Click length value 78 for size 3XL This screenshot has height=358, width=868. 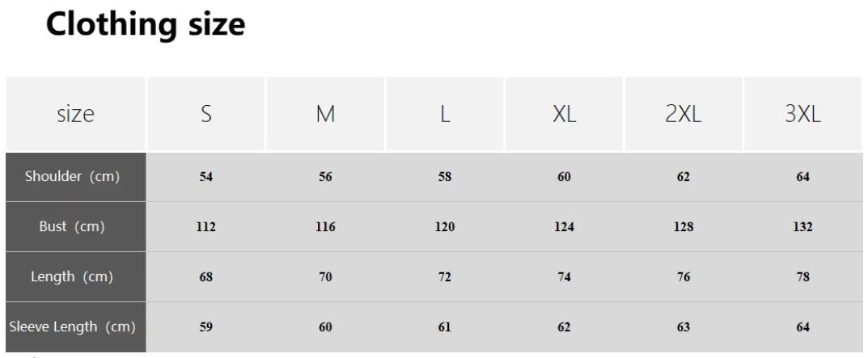click(803, 276)
